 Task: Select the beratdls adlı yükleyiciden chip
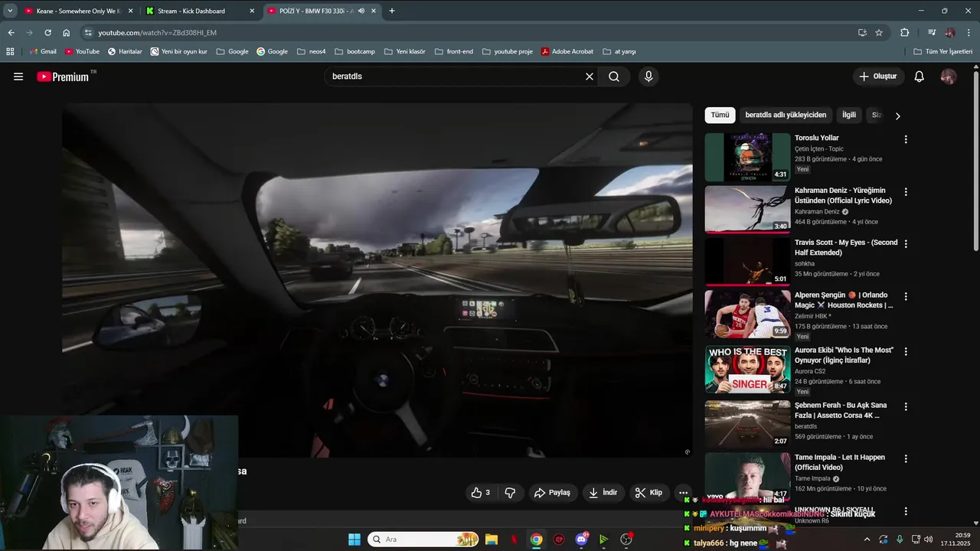[786, 115]
